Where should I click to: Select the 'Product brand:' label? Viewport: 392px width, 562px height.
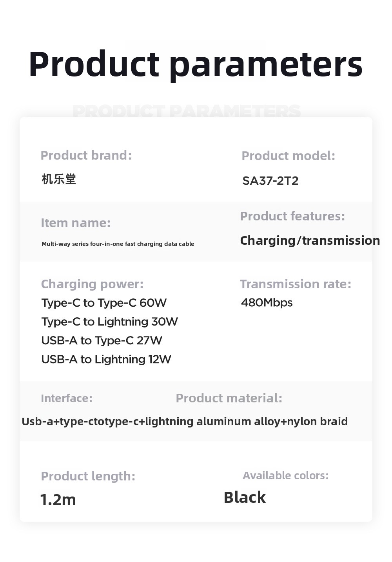(x=86, y=155)
